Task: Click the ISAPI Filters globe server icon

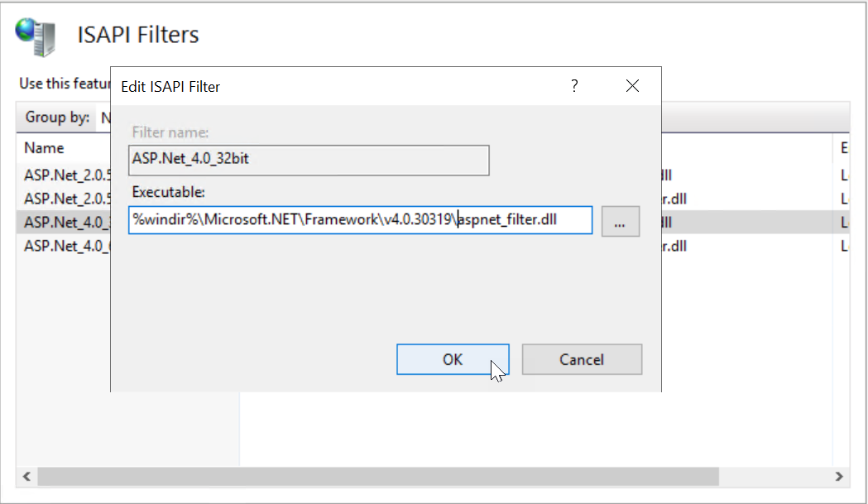Action: [x=36, y=36]
